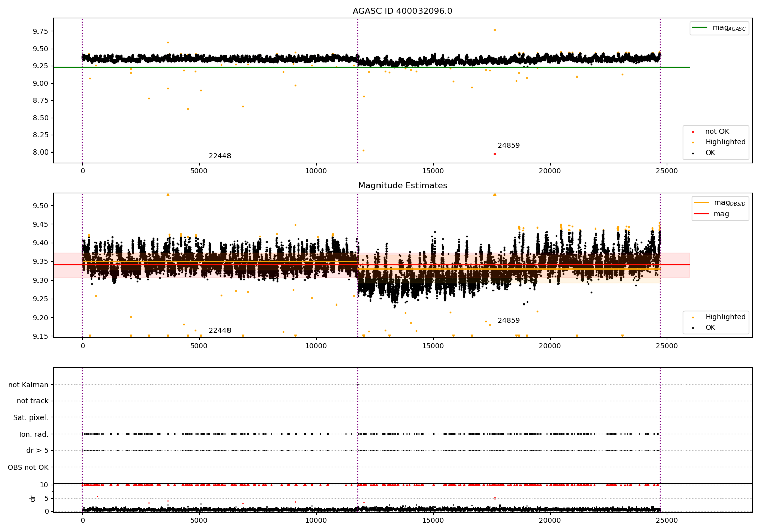Click the 15000 x-tick of top plot
The height and width of the screenshot is (532, 760).
[433, 171]
